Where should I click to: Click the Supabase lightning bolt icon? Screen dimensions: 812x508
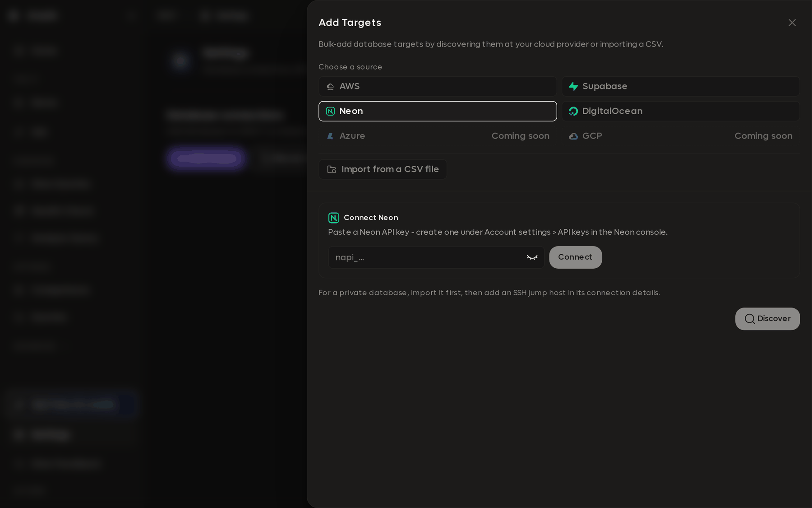point(573,86)
